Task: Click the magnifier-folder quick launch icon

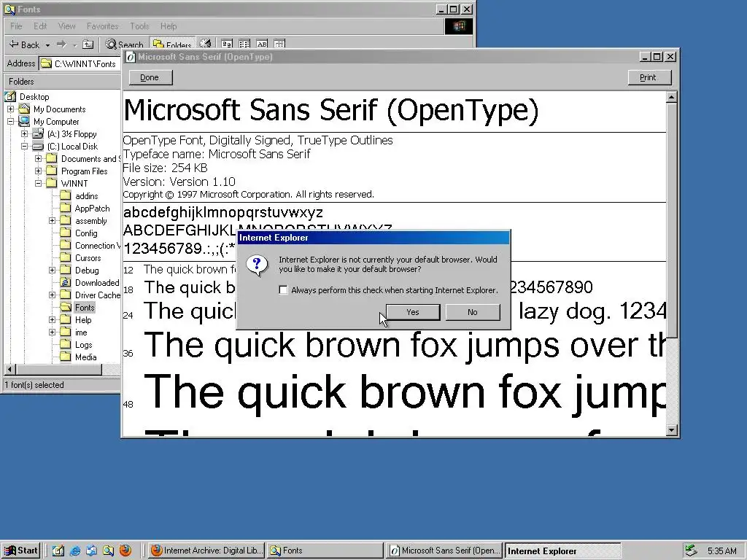Action: click(108, 551)
